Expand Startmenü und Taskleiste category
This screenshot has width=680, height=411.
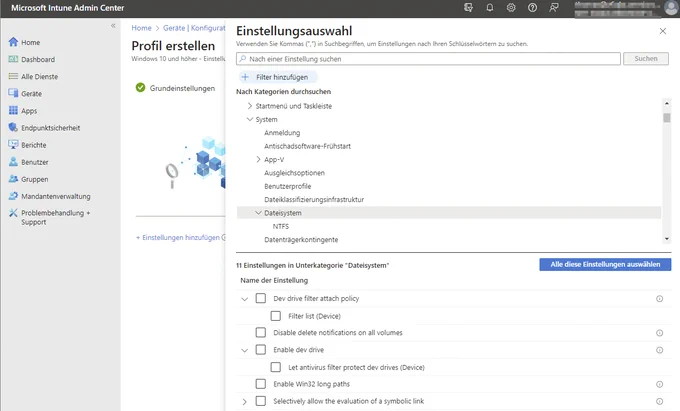250,106
